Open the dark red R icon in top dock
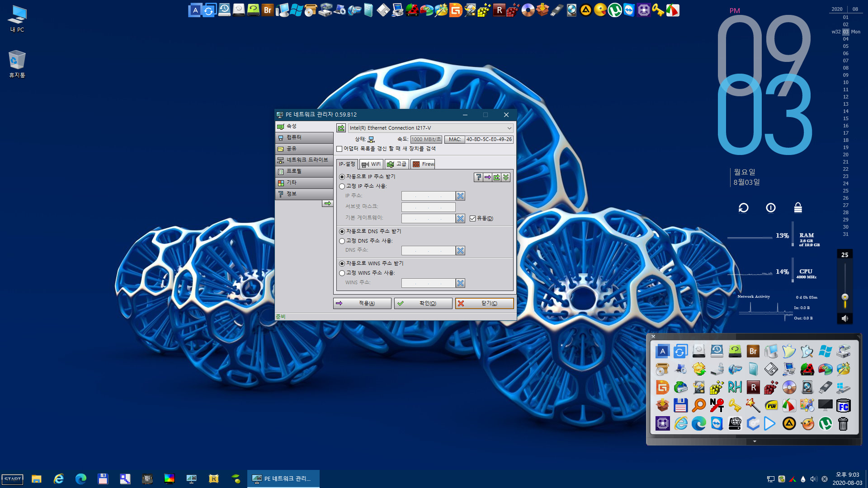Viewport: 868px width, 488px height. [499, 10]
